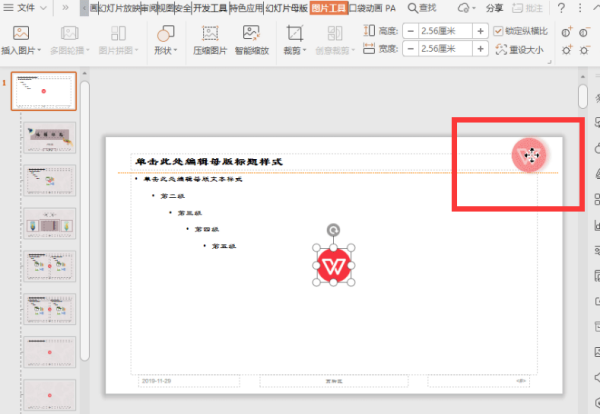The height and width of the screenshot is (414, 600).
Task: Select the 图片工具 tab
Action: click(329, 8)
